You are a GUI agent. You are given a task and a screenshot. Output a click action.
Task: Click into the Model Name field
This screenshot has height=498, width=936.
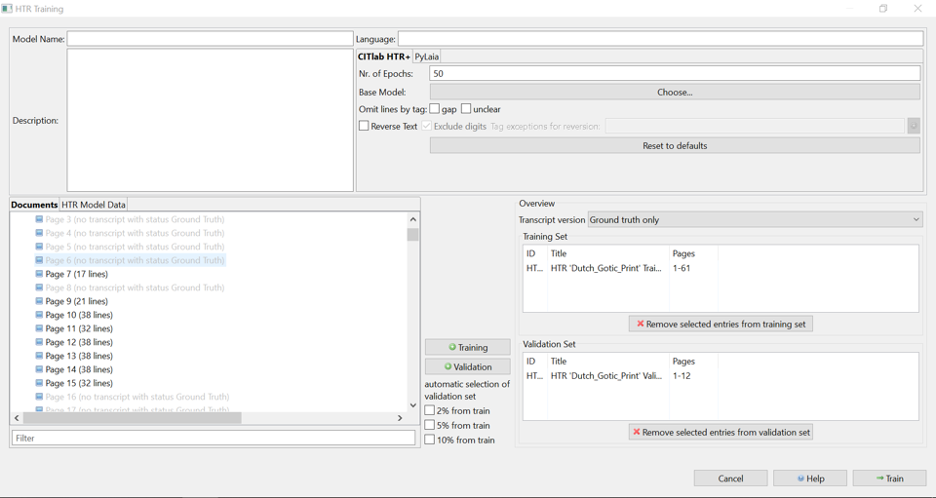coord(210,39)
